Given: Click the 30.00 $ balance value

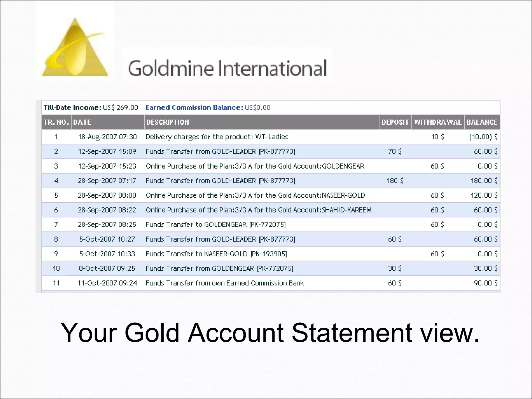Looking at the screenshot, I should click(x=486, y=268).
